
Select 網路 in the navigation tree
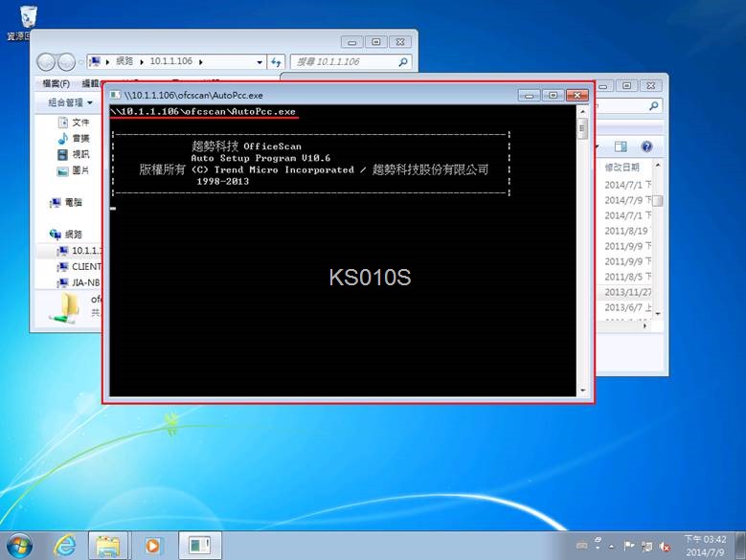(x=73, y=234)
